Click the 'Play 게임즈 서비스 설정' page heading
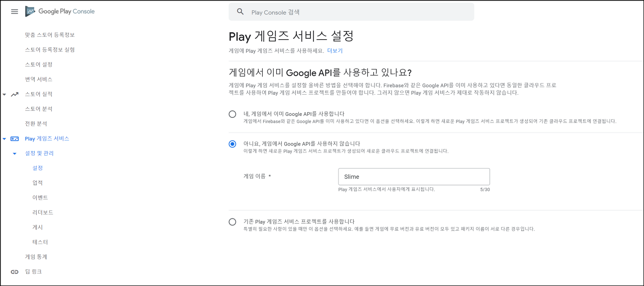This screenshot has height=286, width=644. pyautogui.click(x=291, y=36)
